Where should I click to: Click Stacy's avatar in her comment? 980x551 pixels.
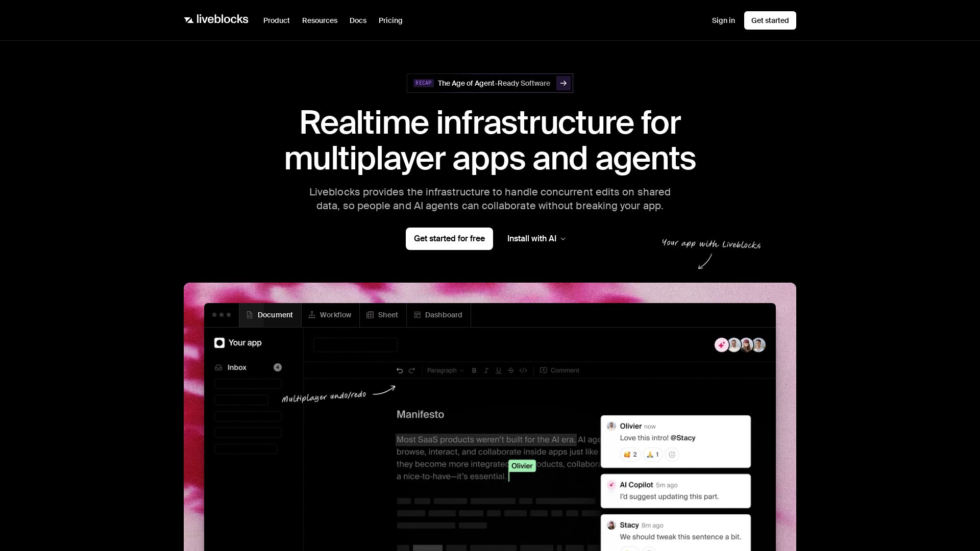(611, 525)
